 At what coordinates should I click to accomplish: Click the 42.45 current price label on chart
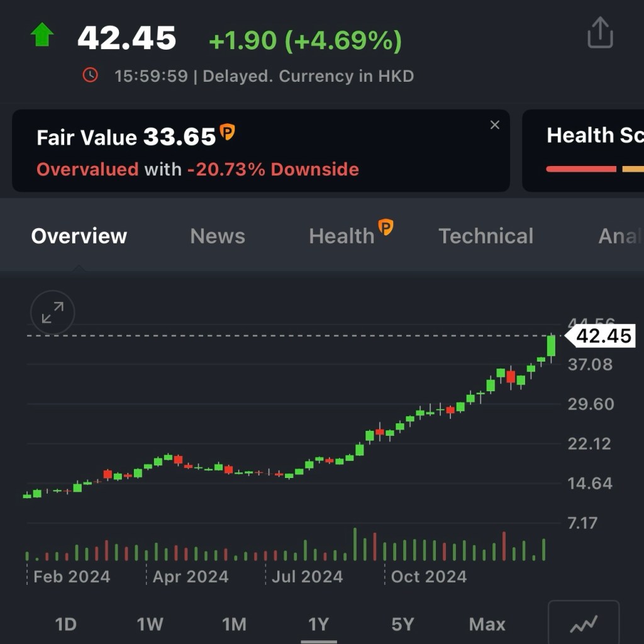(602, 336)
